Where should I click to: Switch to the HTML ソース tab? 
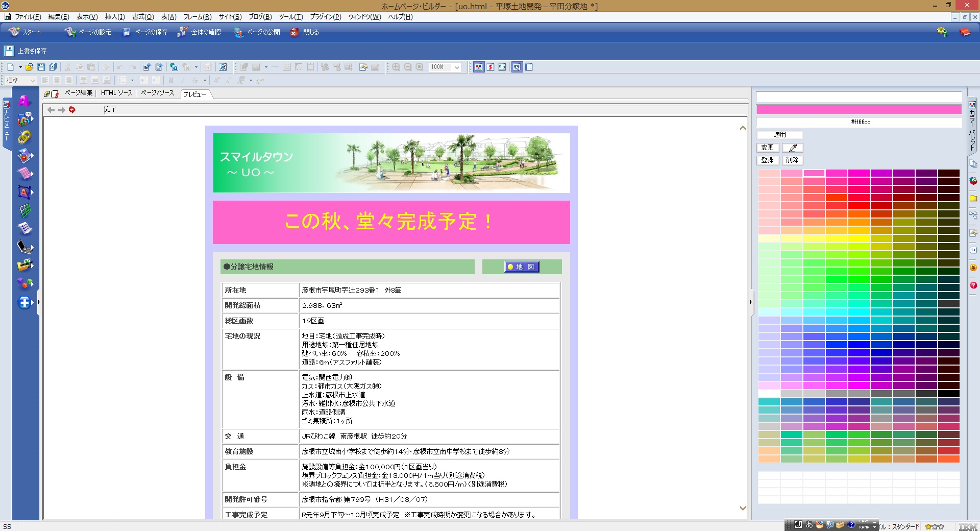[116, 93]
